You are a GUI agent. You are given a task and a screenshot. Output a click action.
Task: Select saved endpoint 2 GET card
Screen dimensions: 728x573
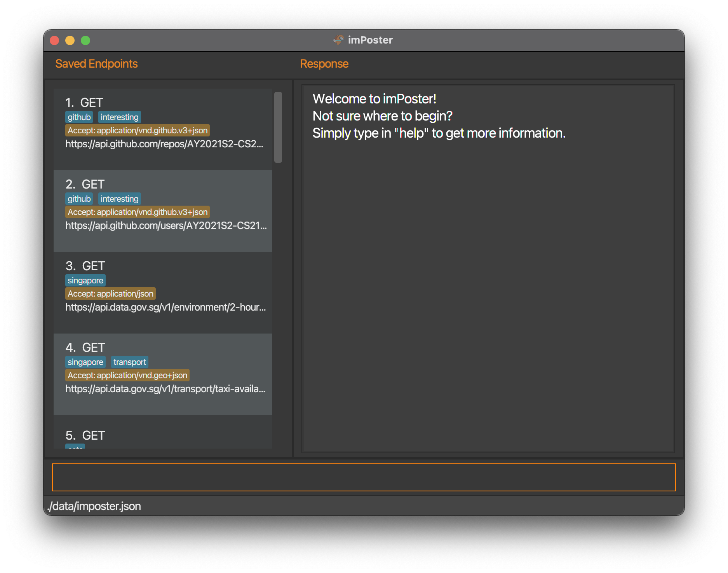pos(163,211)
